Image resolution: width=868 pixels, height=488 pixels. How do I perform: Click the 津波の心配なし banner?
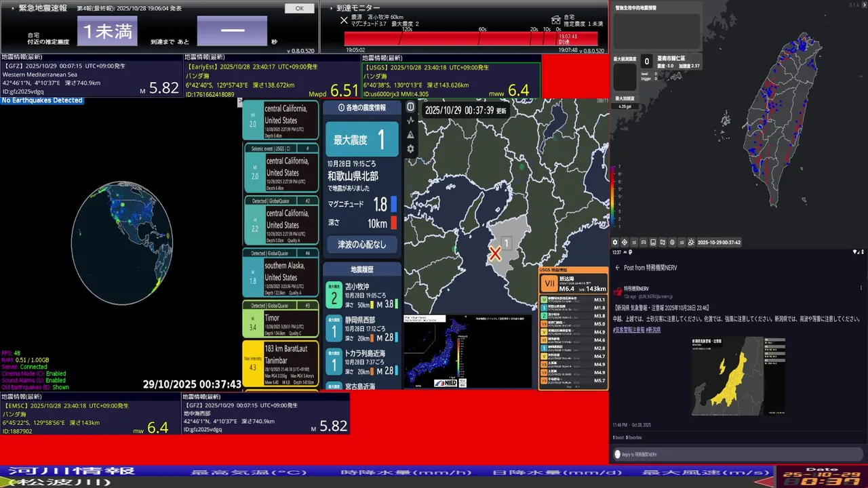point(362,245)
